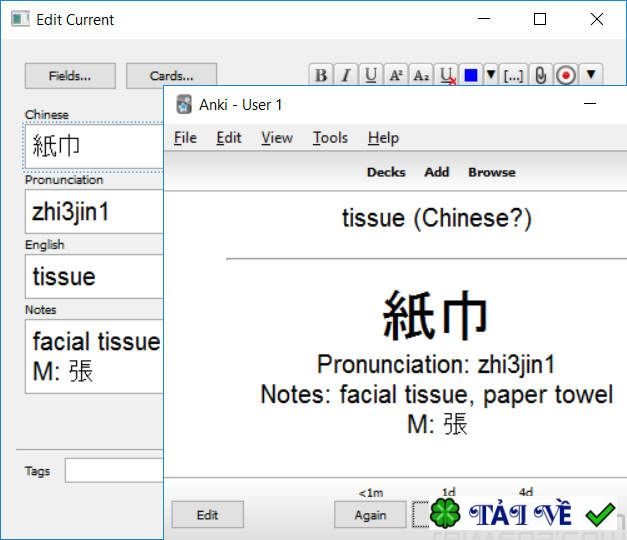Click the Edit button in Anki reviewer

pos(208,515)
